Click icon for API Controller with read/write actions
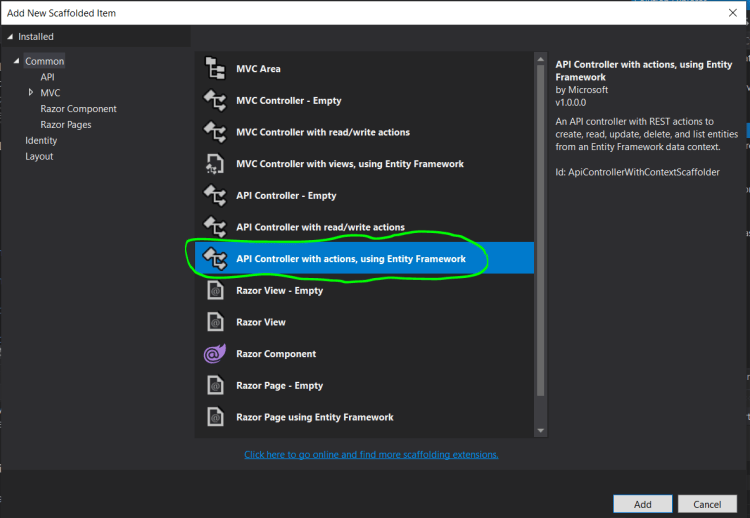 click(x=215, y=227)
